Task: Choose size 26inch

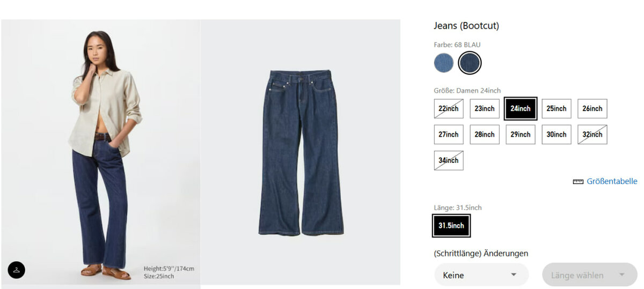Action: point(592,108)
